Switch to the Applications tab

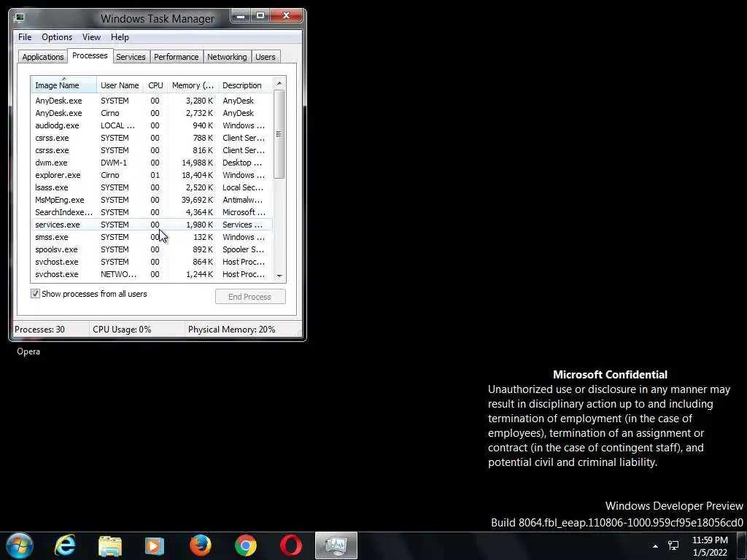[x=43, y=57]
